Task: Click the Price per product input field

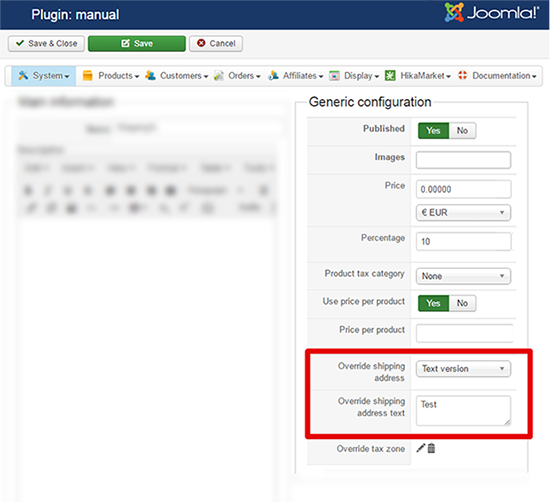Action: tap(464, 333)
